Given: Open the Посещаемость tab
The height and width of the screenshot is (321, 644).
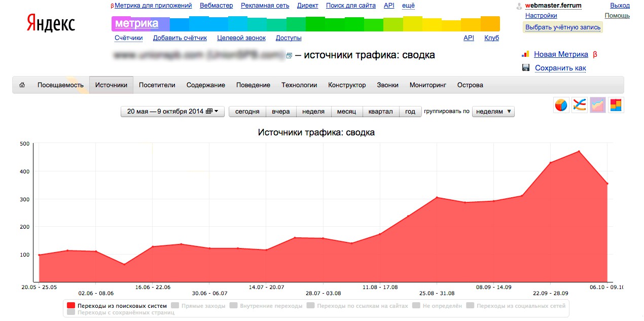Looking at the screenshot, I should (x=60, y=85).
